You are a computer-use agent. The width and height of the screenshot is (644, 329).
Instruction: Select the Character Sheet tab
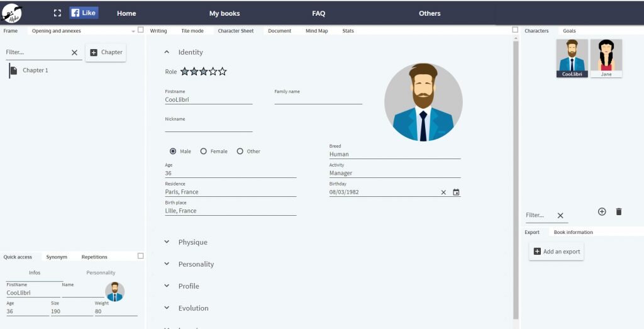tap(236, 31)
